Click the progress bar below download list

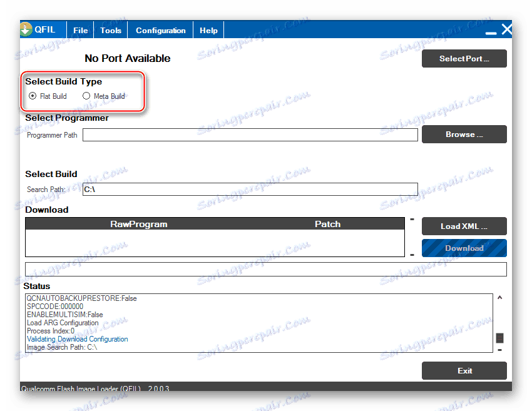pyautogui.click(x=265, y=269)
